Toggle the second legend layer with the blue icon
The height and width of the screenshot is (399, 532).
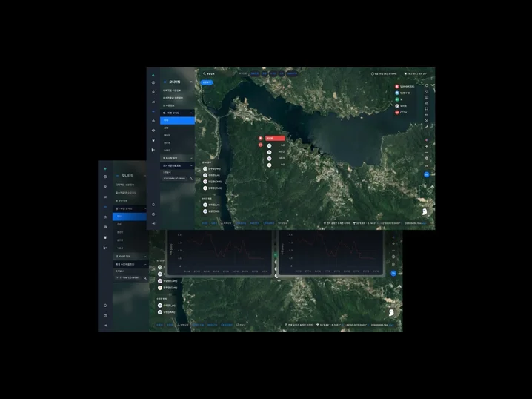pyautogui.click(x=396, y=93)
